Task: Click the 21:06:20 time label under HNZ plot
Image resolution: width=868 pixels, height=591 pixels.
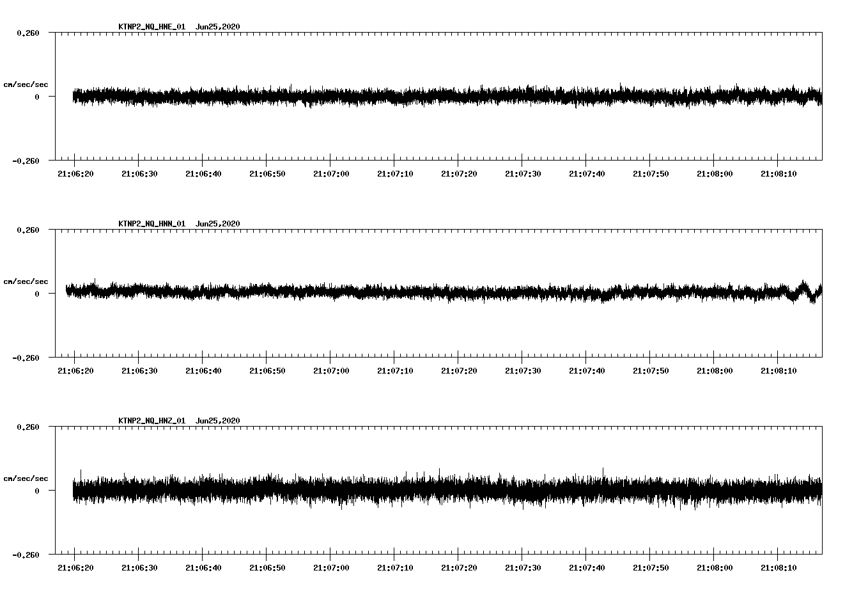Action: [75, 568]
